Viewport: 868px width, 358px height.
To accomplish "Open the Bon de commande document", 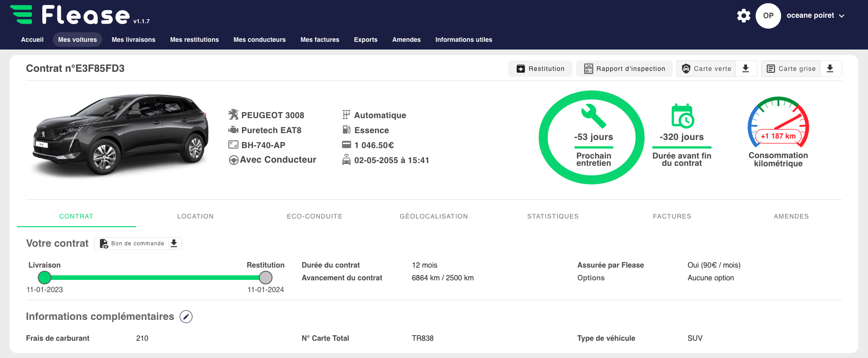I will 132,244.
